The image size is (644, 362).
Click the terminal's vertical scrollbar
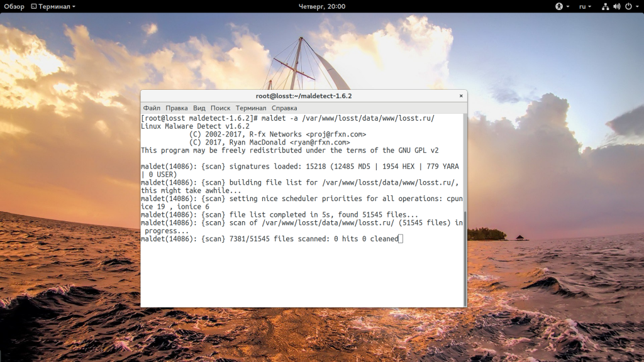click(465, 264)
